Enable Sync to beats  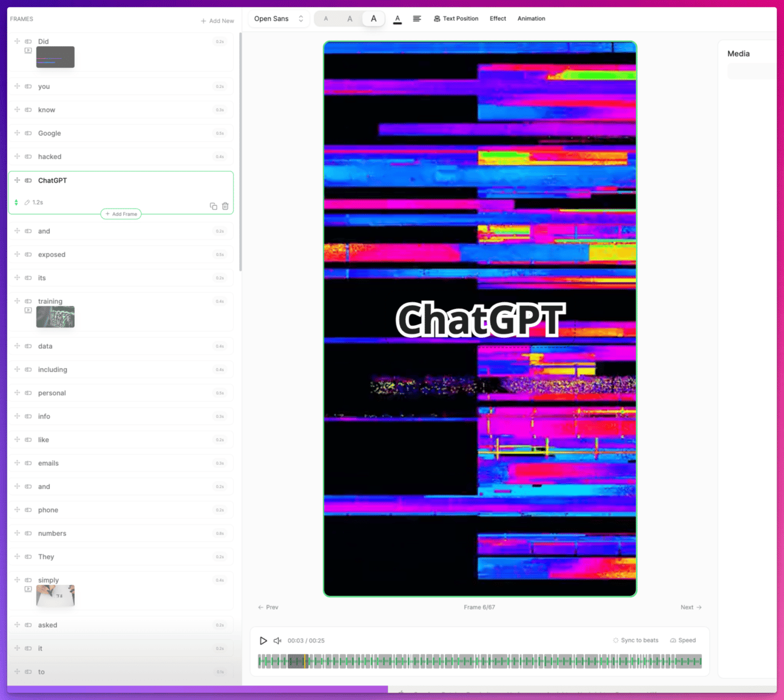tap(635, 641)
